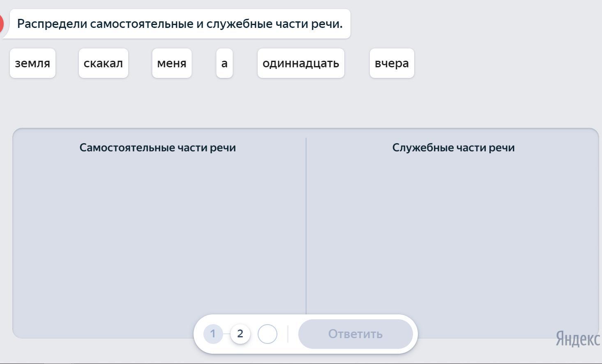The image size is (602, 364).
Task: Click the empty area under «Самостоятельные части речи»
Action: pos(158,230)
